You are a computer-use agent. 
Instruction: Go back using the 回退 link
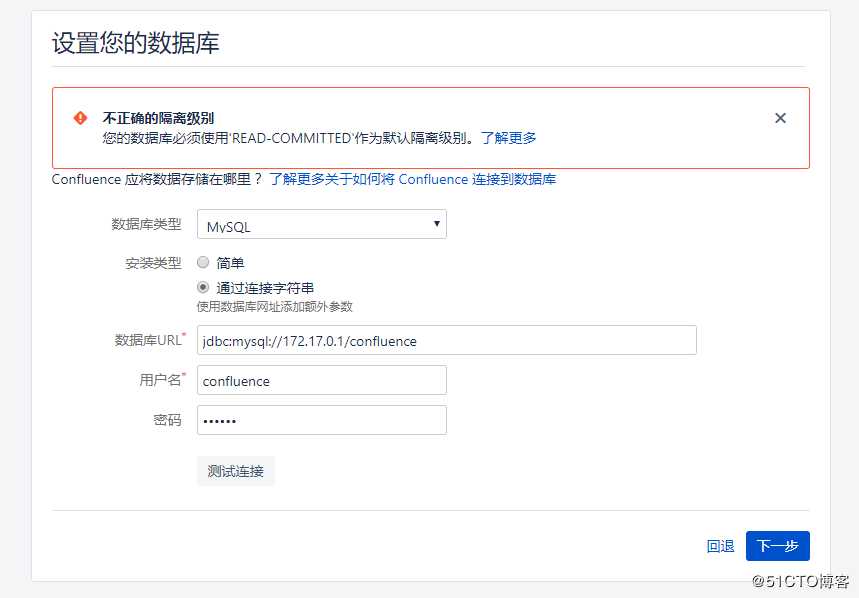click(720, 546)
